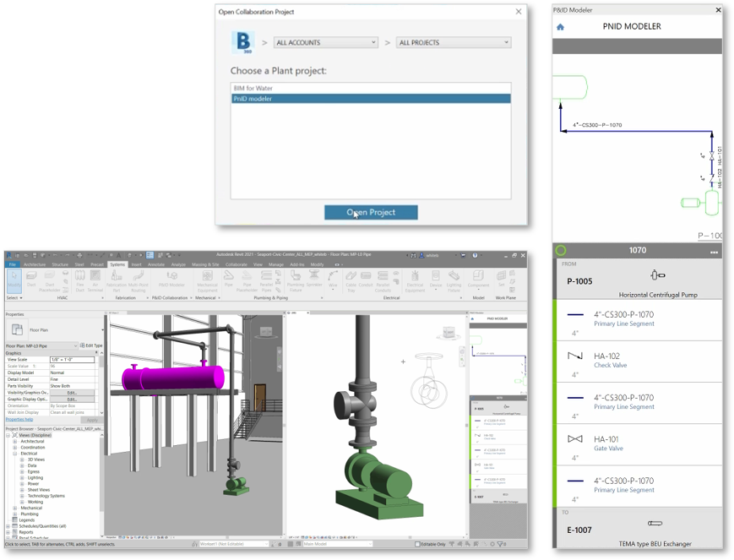The image size is (734, 560).
Task: Click the ViewCube in the pump 3D view
Action: [449, 333]
